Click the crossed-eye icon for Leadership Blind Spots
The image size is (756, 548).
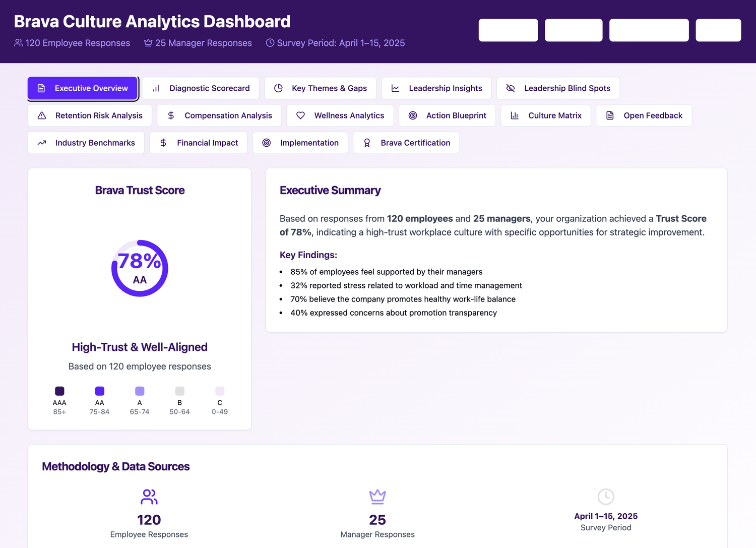(511, 88)
